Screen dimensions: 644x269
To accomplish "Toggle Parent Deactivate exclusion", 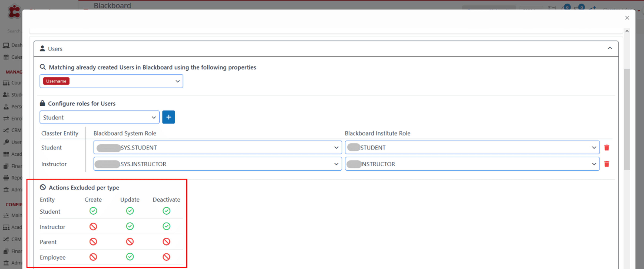I will (x=166, y=242).
